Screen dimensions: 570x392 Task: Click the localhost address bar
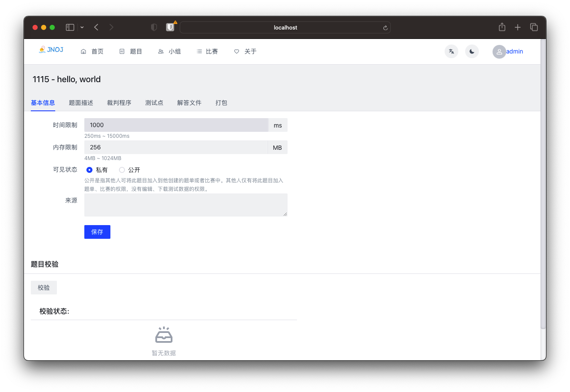(x=285, y=27)
